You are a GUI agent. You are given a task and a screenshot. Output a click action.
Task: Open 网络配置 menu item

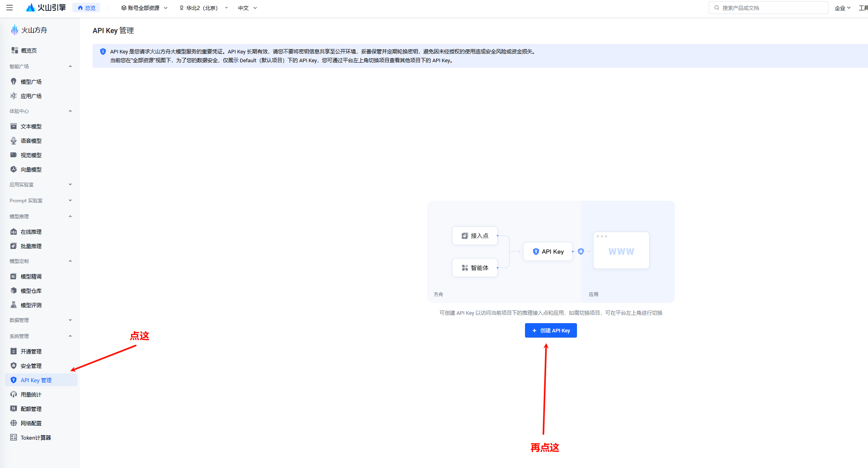tap(41, 423)
